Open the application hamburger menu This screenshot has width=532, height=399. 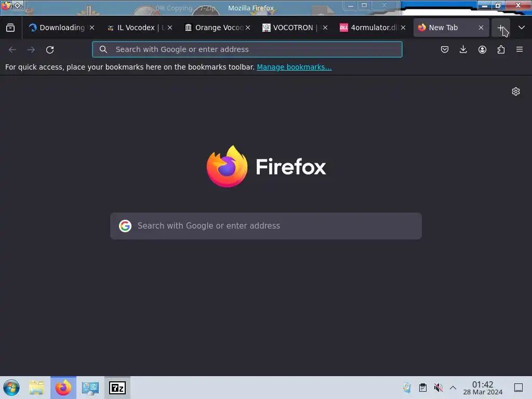520,49
